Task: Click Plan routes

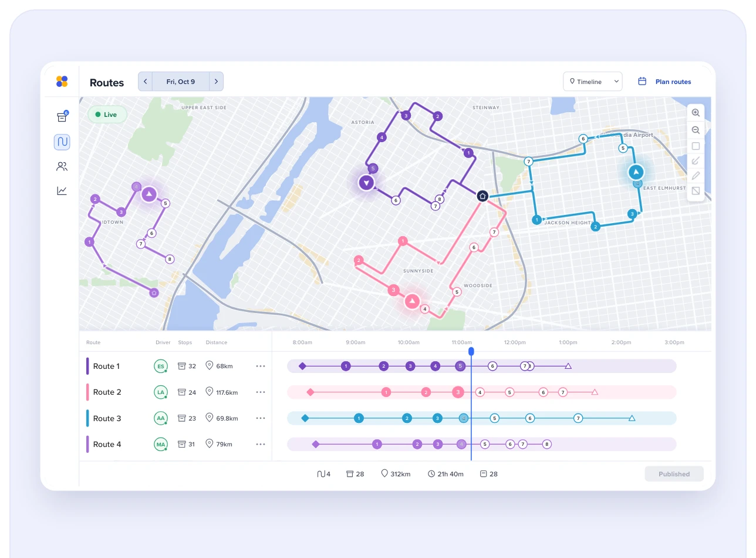Action: (x=664, y=82)
